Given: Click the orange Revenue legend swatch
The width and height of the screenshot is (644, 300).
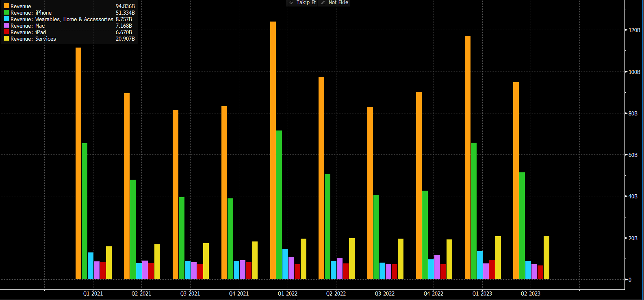Looking at the screenshot, I should point(7,6).
